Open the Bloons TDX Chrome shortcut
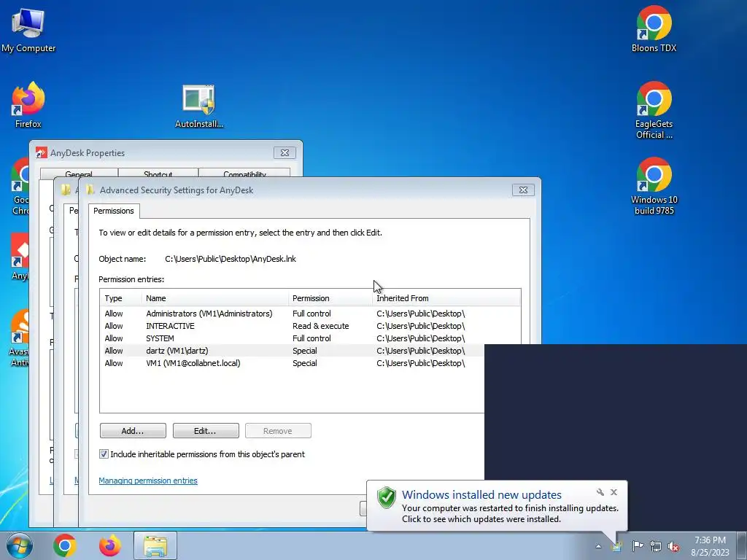747x560 pixels. [654, 29]
